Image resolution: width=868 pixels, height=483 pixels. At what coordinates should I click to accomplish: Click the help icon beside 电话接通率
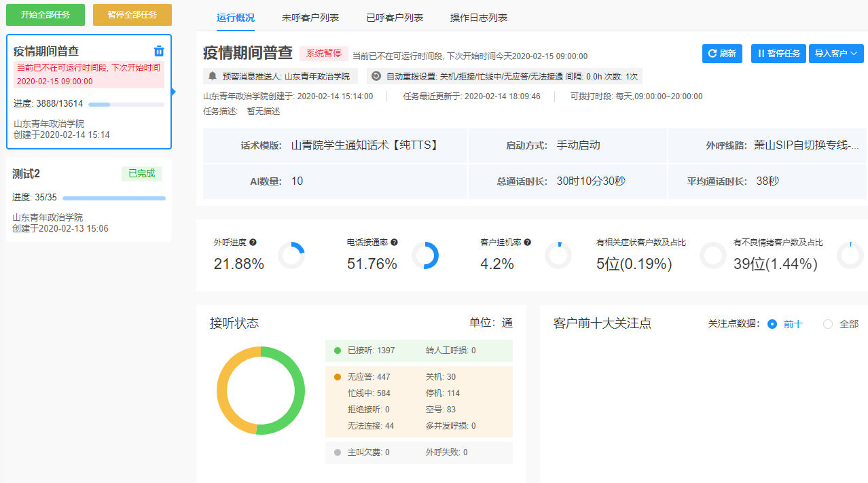[394, 243]
